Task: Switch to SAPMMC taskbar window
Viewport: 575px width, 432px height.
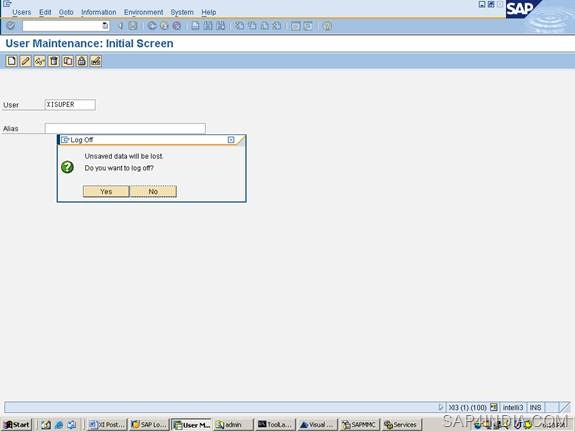Action: coord(359,425)
